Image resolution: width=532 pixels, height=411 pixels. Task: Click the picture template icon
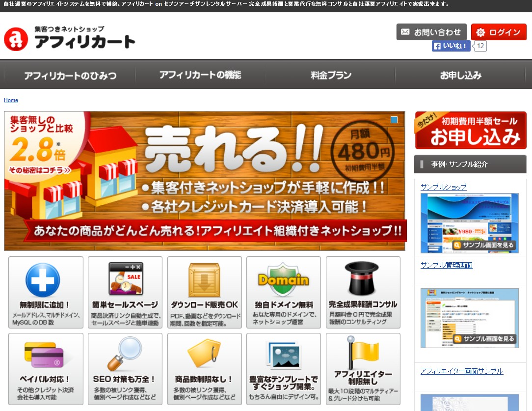coord(284,355)
